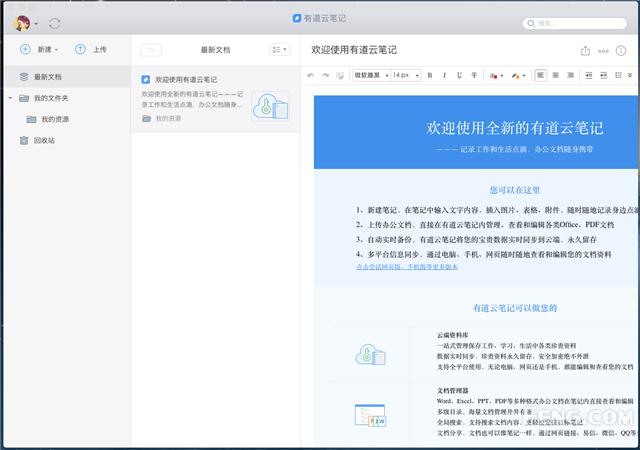Align text right

point(571,75)
